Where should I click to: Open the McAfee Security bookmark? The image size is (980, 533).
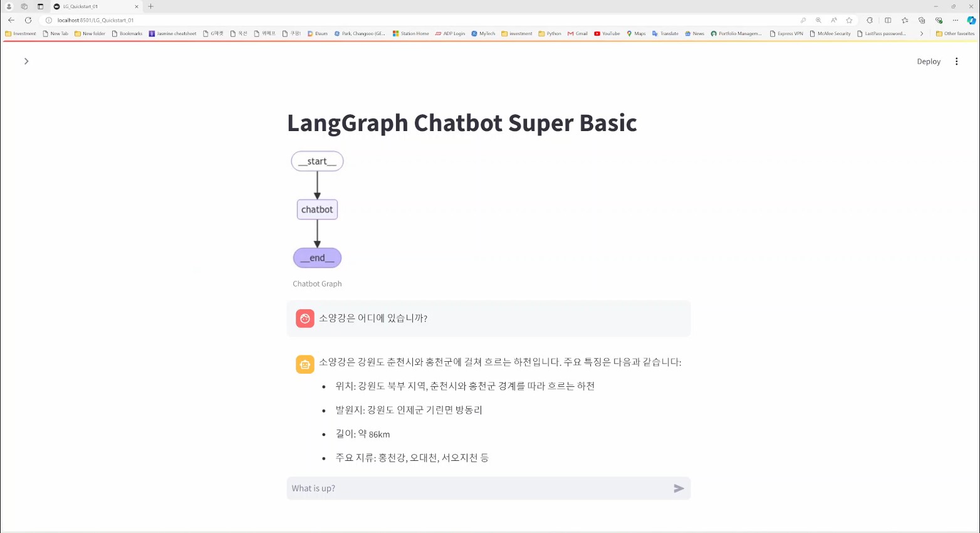point(830,34)
